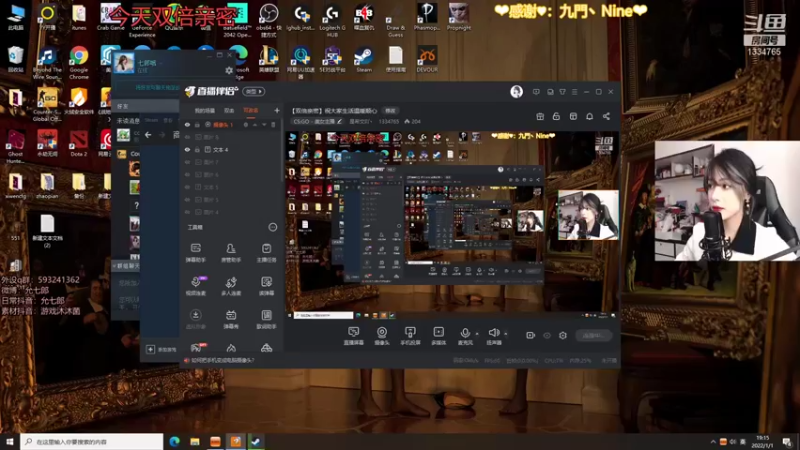Move camera 1 layer down arrow
The width and height of the screenshot is (800, 450).
coord(264,124)
